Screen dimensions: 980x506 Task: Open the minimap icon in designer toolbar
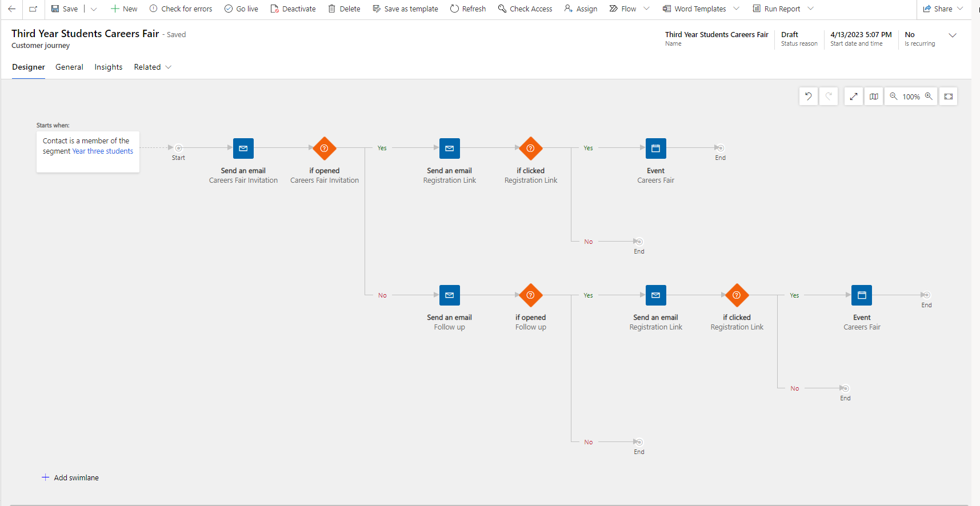874,97
